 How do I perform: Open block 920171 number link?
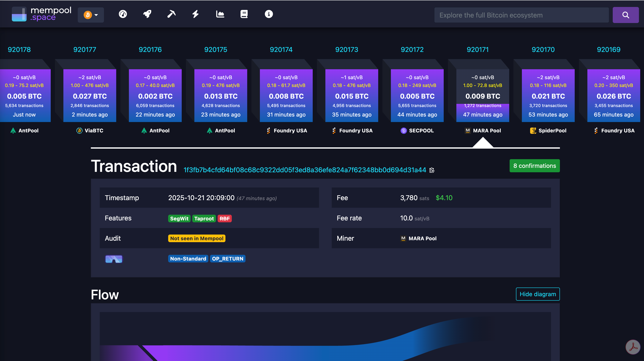pos(478,49)
